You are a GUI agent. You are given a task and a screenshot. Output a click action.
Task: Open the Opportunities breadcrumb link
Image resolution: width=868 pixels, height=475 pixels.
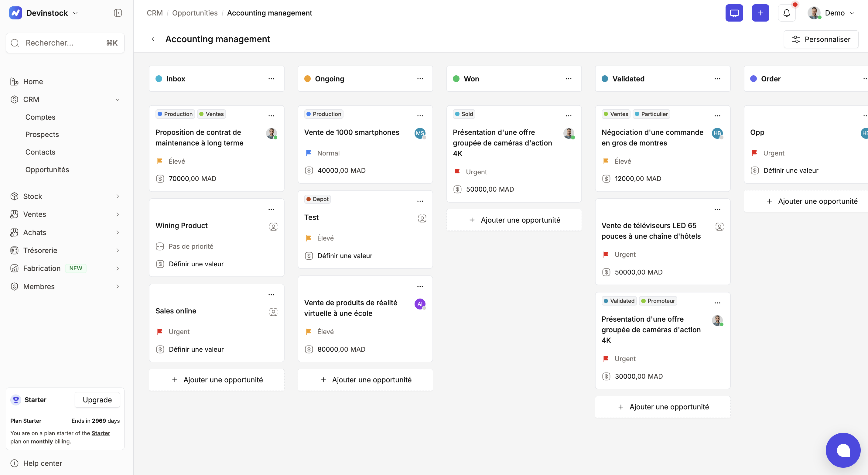tap(195, 13)
